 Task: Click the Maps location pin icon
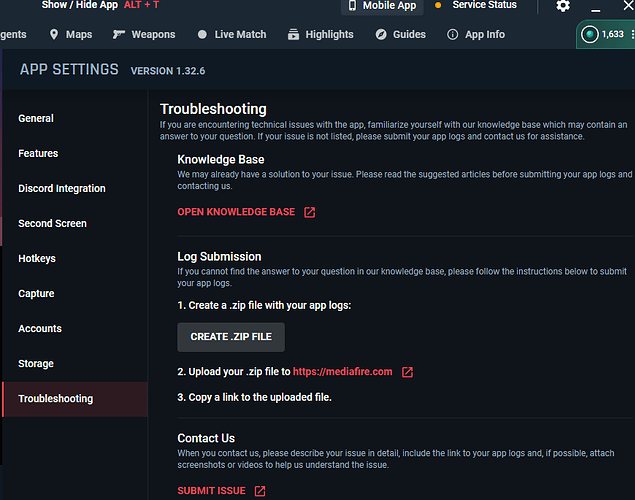coord(54,34)
